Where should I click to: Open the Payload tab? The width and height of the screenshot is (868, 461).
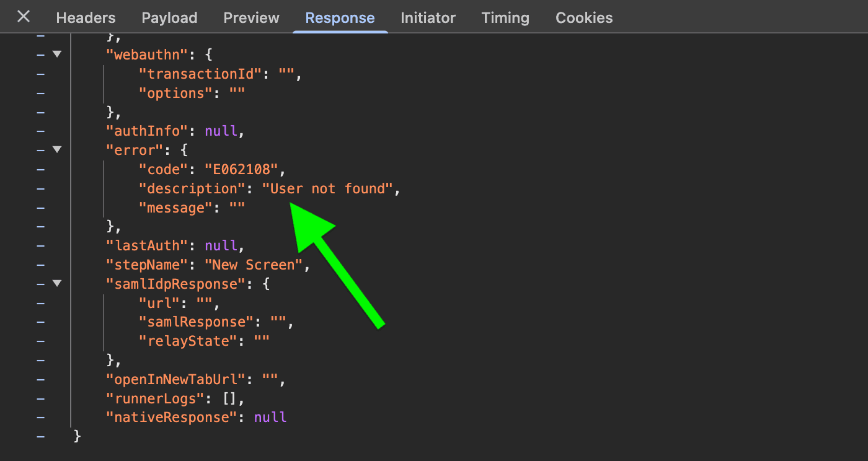(x=169, y=18)
